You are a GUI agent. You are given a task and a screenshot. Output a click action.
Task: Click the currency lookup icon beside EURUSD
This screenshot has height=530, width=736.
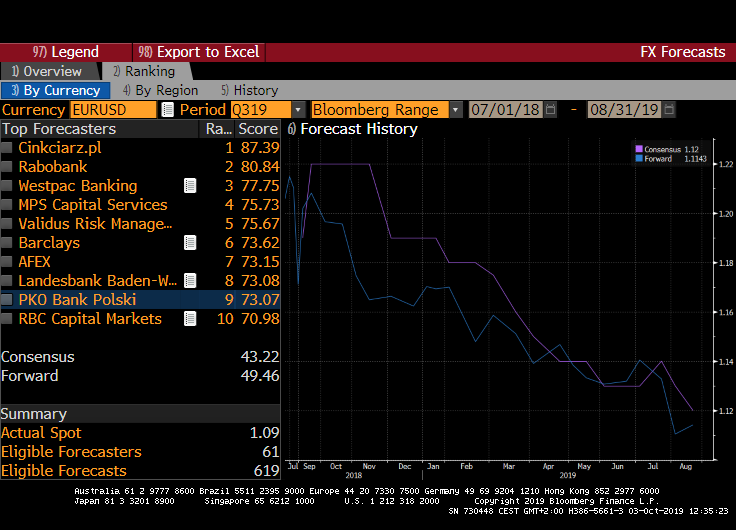(x=167, y=110)
